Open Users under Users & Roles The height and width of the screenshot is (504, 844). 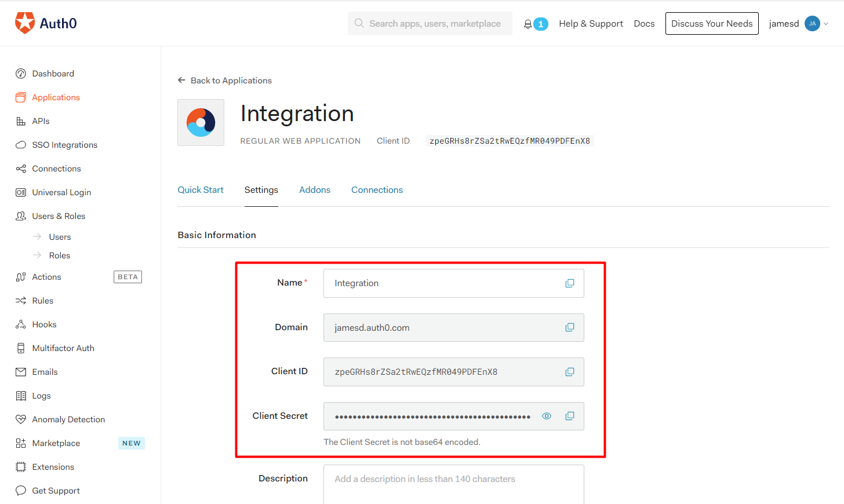click(x=60, y=237)
